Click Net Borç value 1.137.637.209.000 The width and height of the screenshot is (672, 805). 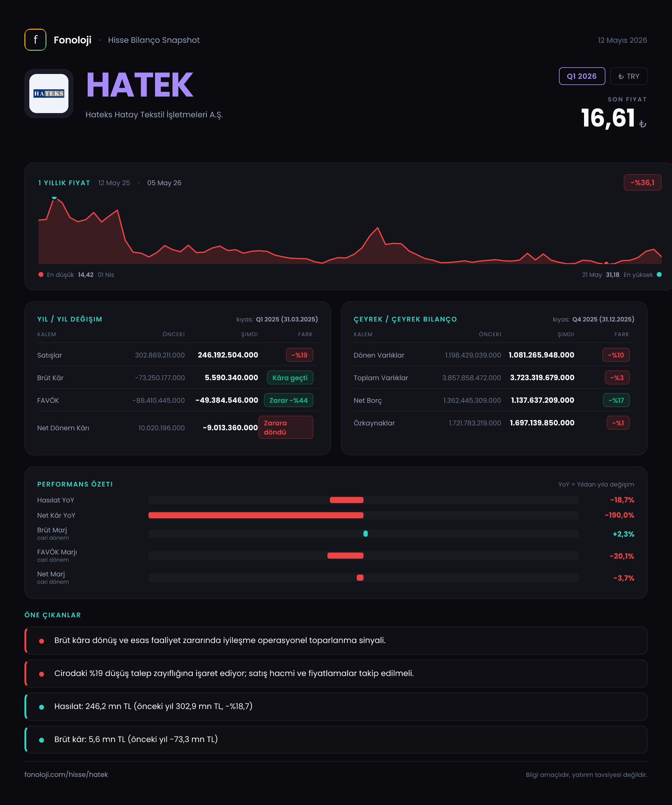542,400
